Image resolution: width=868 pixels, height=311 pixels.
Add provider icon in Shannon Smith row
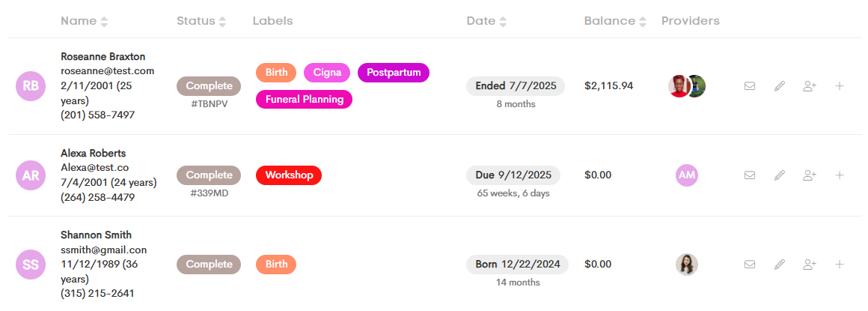coord(810,265)
